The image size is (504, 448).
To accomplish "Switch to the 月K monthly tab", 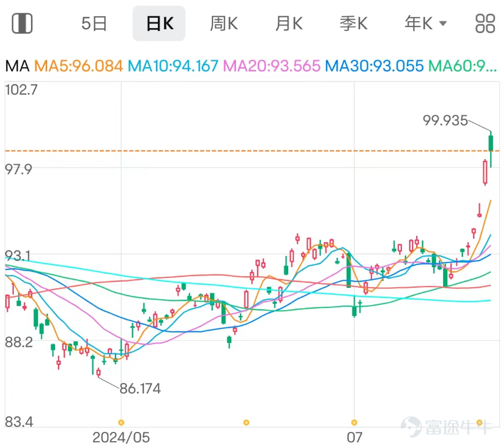I will click(289, 24).
